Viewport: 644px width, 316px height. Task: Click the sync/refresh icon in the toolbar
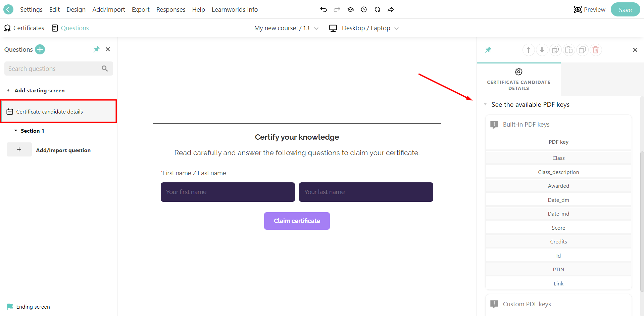377,9
